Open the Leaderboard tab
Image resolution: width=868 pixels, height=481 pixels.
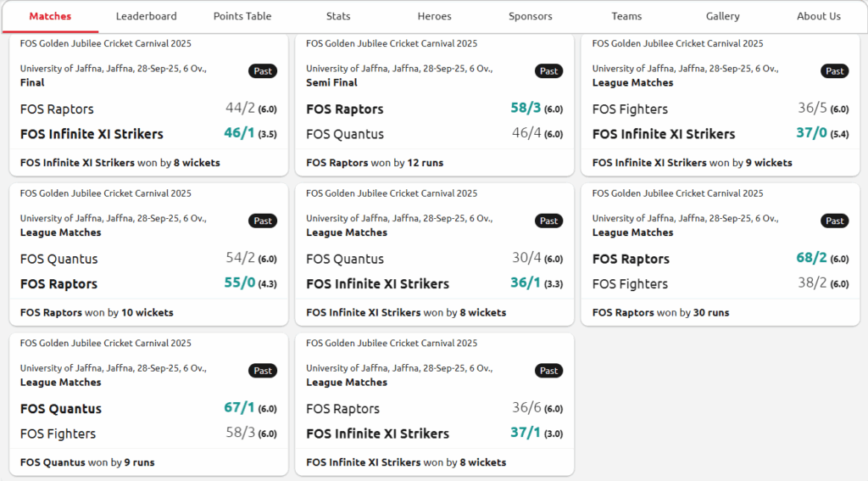146,16
